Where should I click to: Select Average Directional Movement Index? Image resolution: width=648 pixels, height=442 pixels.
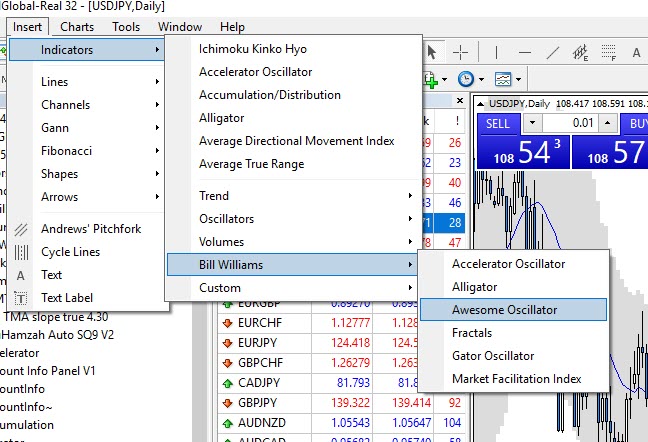(x=294, y=141)
